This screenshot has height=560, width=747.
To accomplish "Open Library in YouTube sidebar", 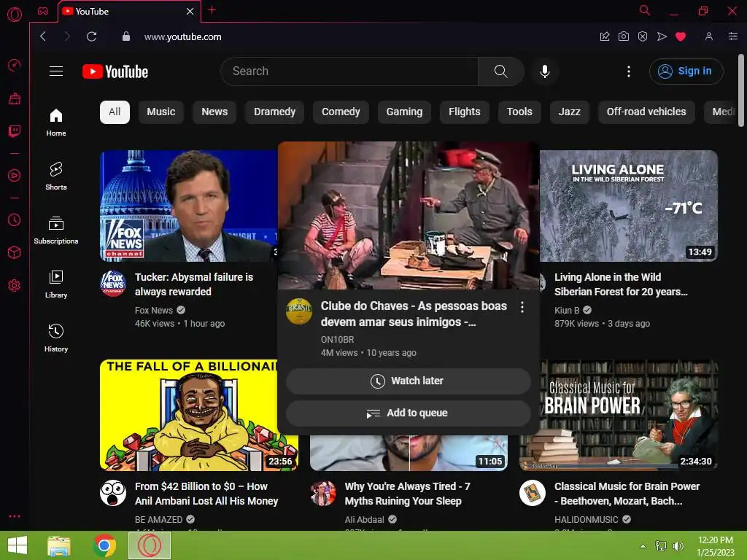I will click(56, 284).
